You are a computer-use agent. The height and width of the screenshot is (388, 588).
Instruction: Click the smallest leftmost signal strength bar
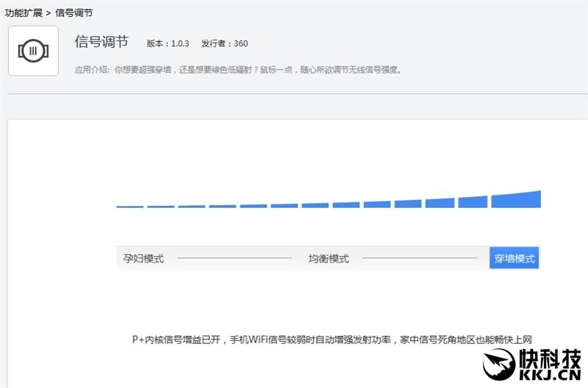[x=130, y=206]
